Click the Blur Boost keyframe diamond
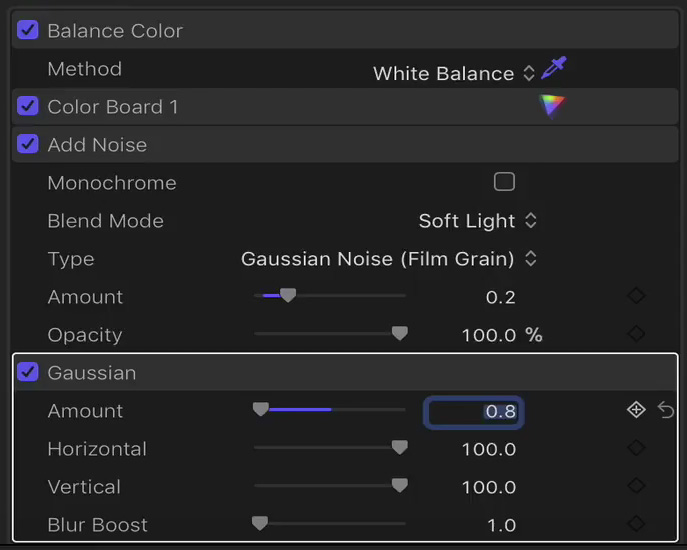 636,524
